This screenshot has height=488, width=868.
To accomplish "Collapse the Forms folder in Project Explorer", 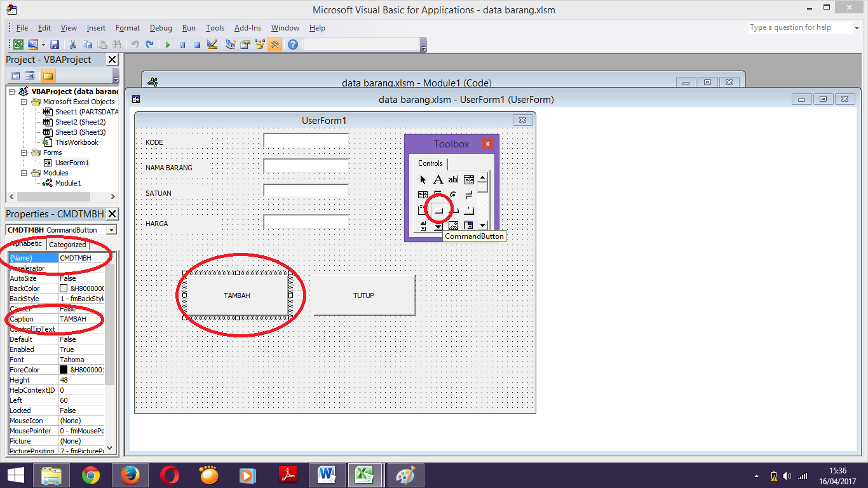I will (24, 152).
